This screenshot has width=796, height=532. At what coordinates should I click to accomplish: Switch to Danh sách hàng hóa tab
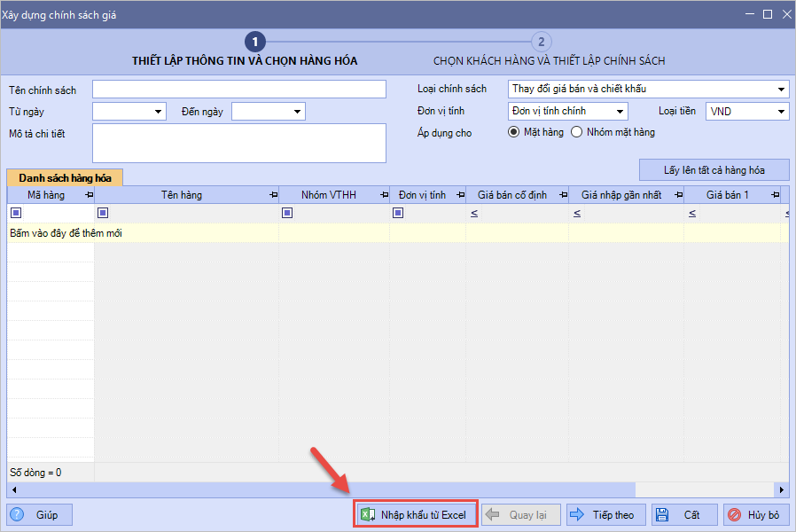coord(64,177)
